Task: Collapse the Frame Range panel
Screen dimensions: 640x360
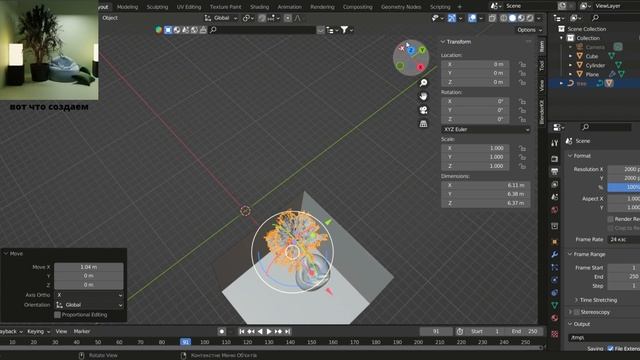Action: click(570, 254)
